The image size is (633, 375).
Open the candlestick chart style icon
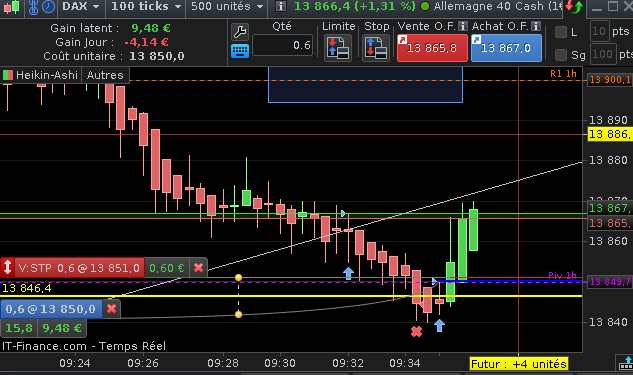(x=11, y=7)
